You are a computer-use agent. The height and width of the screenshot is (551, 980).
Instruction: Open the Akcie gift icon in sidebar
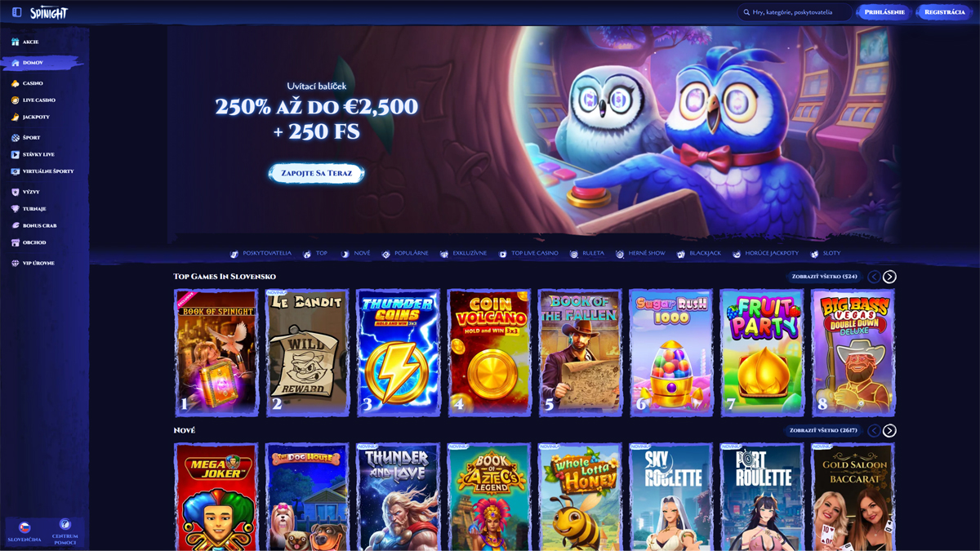(15, 42)
